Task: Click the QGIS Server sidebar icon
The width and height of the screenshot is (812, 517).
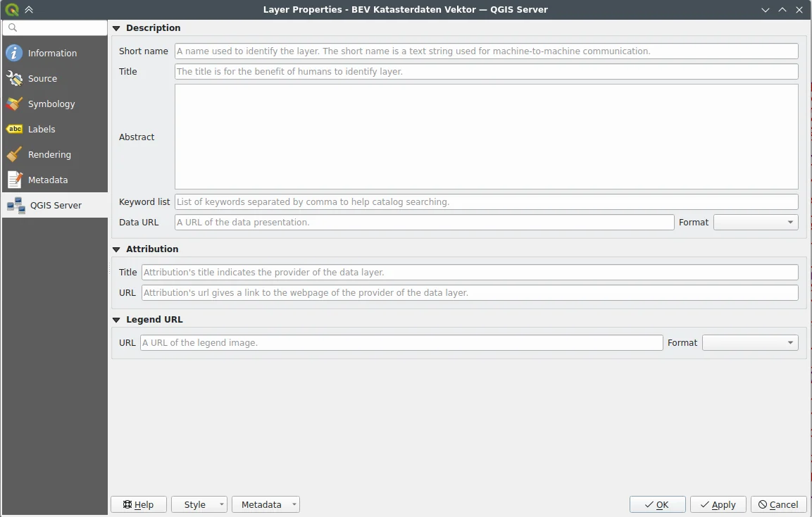Action: tap(15, 205)
